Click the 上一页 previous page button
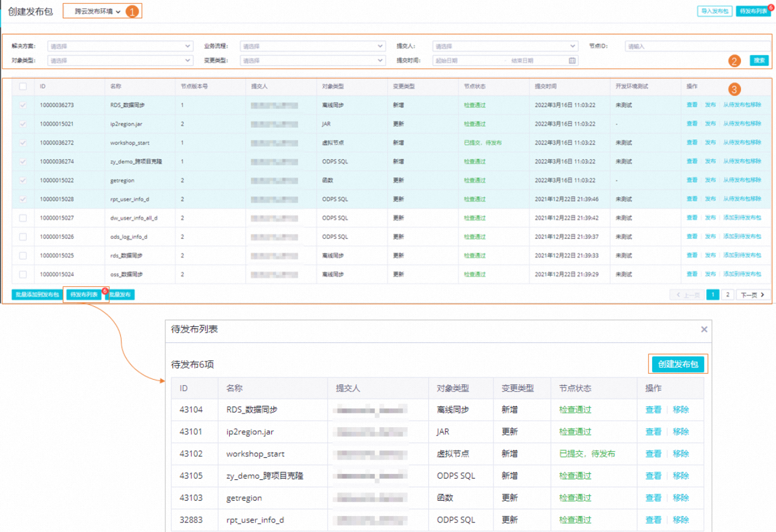The image size is (776, 532). [687, 294]
